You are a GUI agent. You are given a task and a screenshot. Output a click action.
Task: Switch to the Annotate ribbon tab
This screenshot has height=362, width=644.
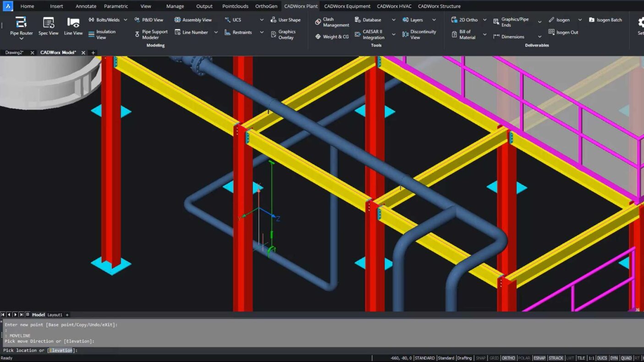(x=86, y=6)
